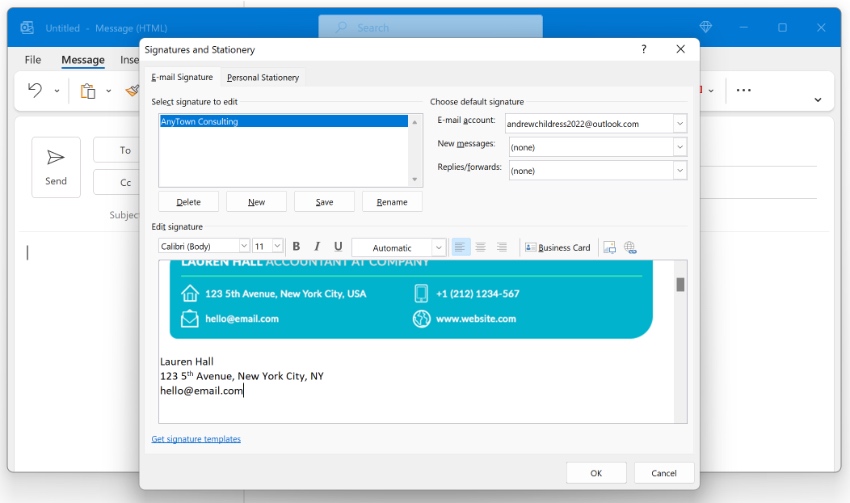Click the globe website icon in signature banner
The height and width of the screenshot is (503, 850).
pyautogui.click(x=421, y=319)
